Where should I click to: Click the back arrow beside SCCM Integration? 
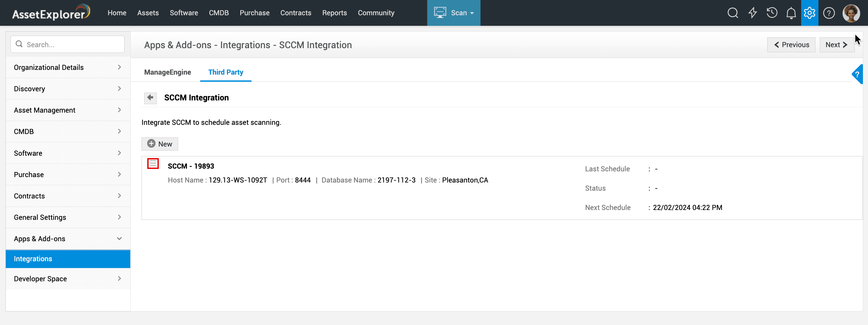(150, 98)
